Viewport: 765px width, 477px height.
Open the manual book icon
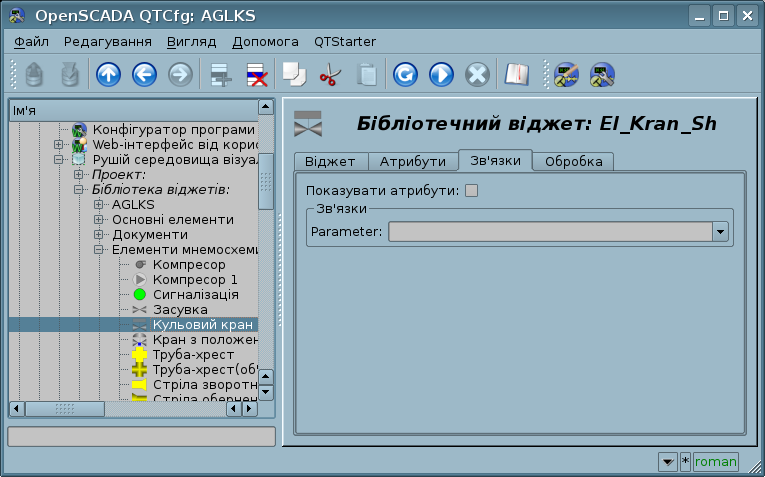click(x=515, y=74)
